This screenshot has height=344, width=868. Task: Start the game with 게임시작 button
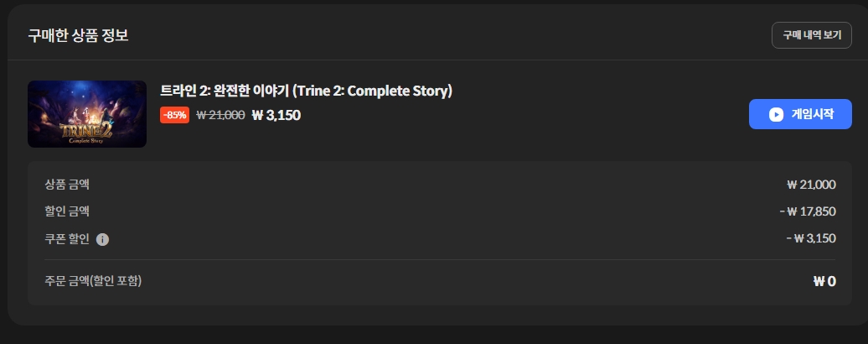coord(800,114)
